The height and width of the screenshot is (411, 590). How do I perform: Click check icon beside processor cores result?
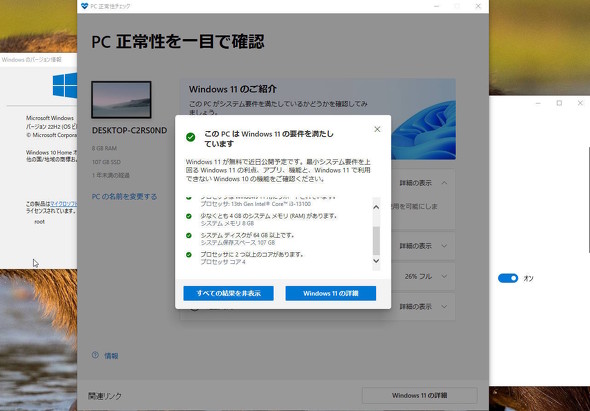pyautogui.click(x=189, y=255)
